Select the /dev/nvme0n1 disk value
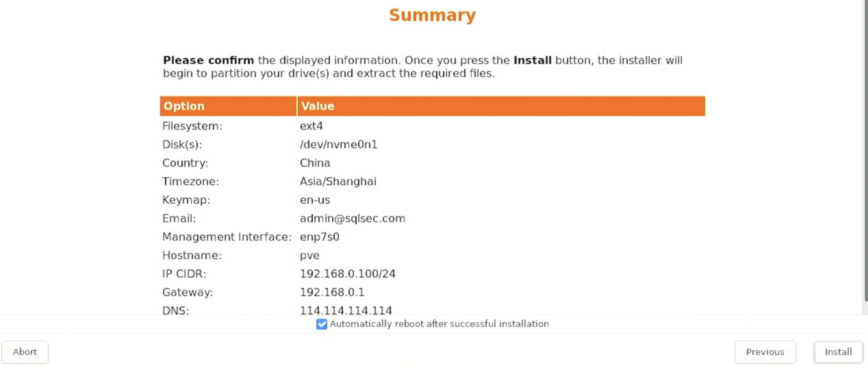The height and width of the screenshot is (369, 868). [x=338, y=144]
